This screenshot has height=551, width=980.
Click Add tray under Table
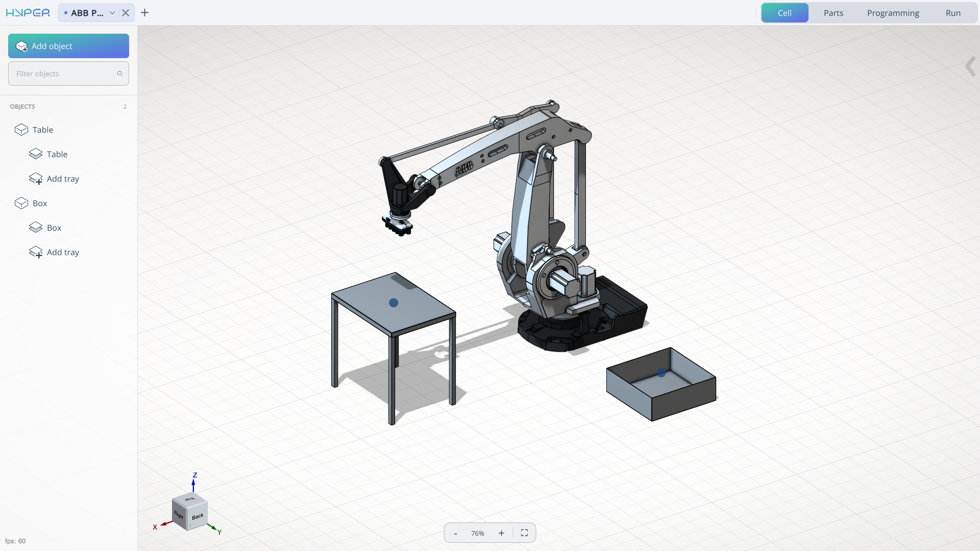point(63,179)
